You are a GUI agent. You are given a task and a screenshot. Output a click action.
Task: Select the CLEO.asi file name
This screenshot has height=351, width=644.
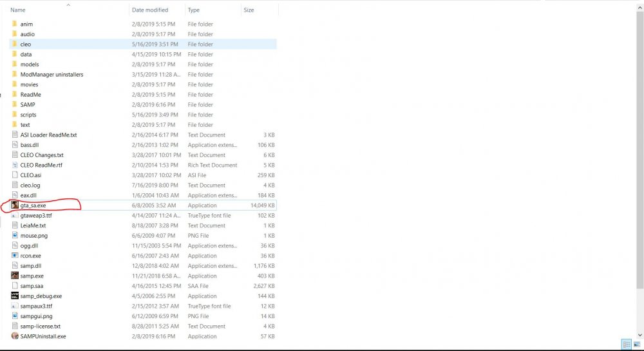pyautogui.click(x=31, y=175)
